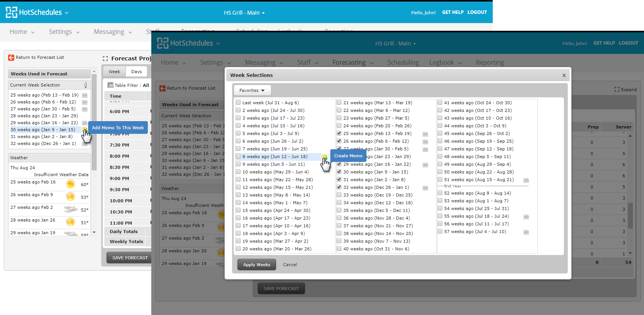Click the HotSchedules logo in the front window
The width and height of the screenshot is (644, 315).
click(x=185, y=43)
